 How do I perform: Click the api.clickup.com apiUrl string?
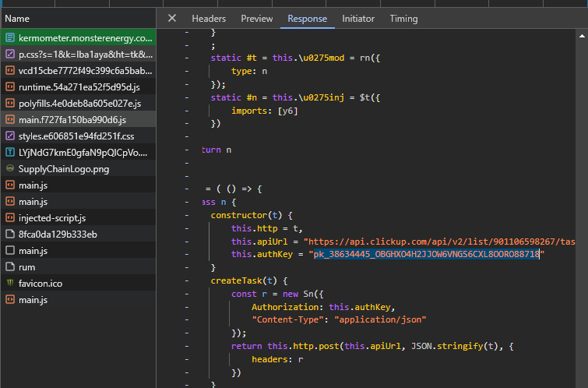439,242
